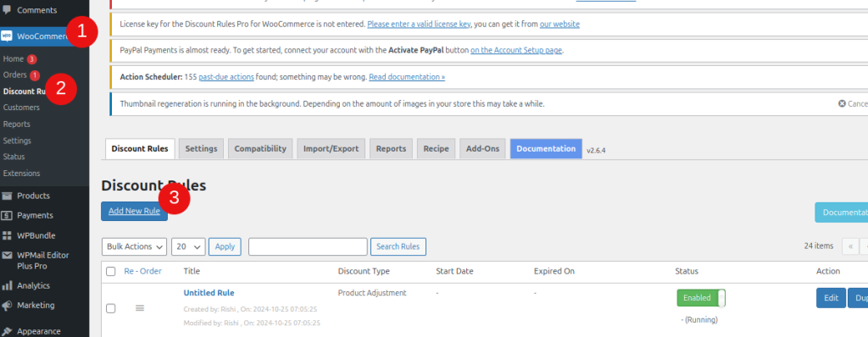Open the WPMail Editor Plus Pro icon
This screenshot has height=337, width=868.
point(7,256)
